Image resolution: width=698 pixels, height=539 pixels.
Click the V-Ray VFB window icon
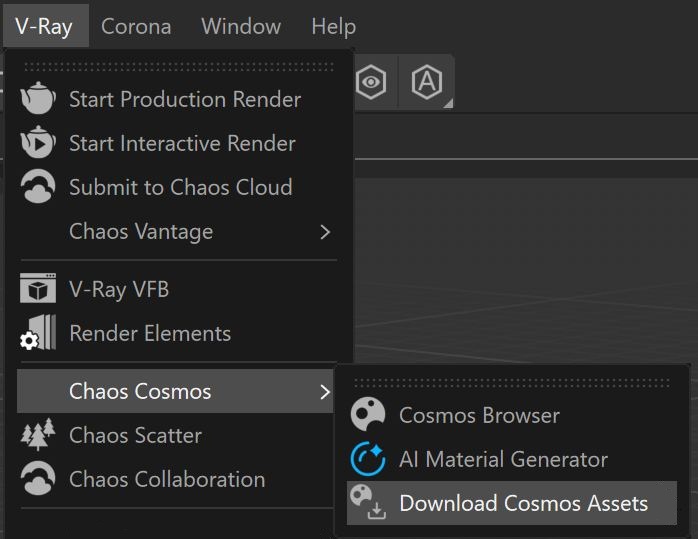click(x=38, y=288)
